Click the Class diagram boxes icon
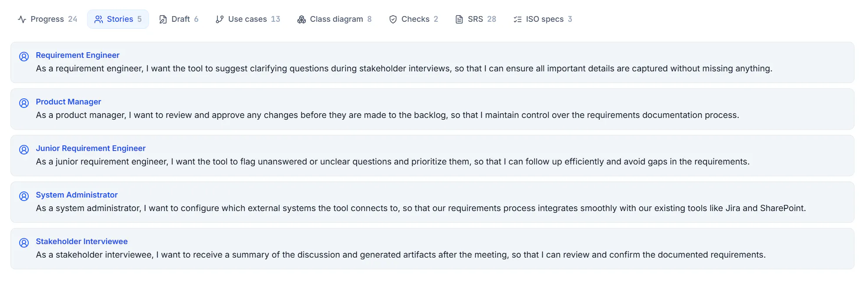This screenshot has width=868, height=302. coord(301,19)
